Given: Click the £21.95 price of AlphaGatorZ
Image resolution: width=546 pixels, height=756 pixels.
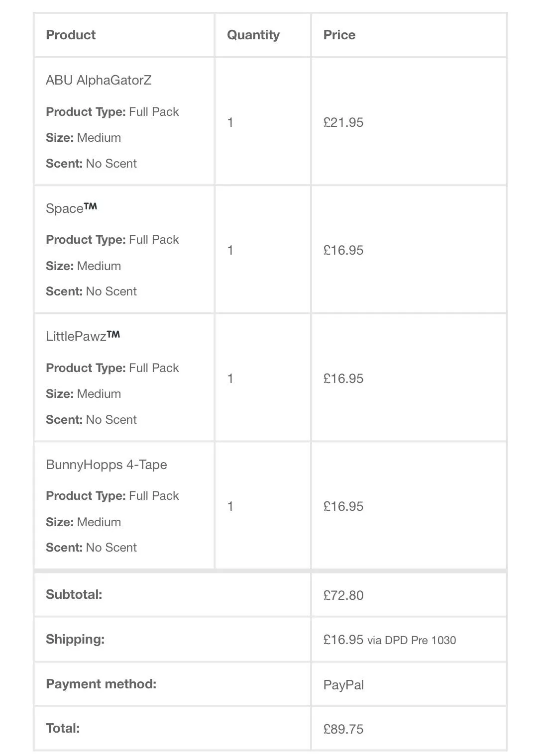Looking at the screenshot, I should tap(343, 122).
